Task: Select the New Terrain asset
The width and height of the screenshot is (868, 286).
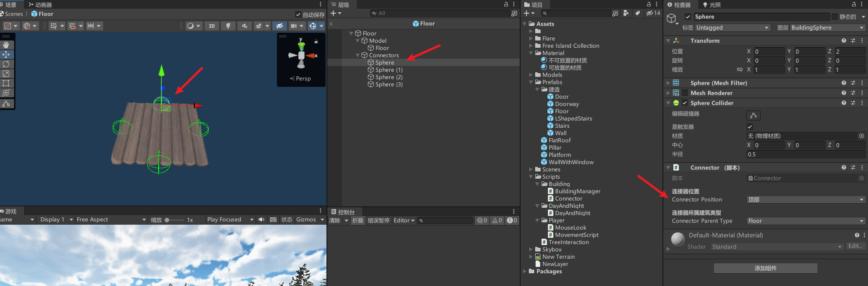Action: click(555, 257)
